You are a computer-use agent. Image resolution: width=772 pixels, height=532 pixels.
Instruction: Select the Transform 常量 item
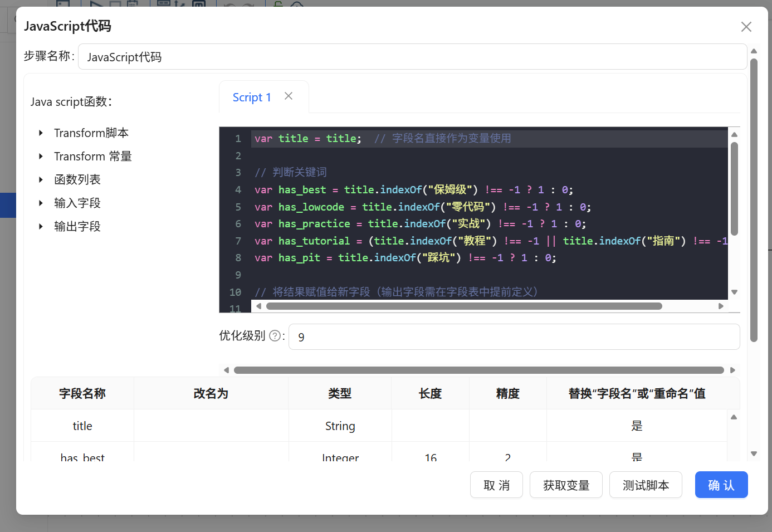[93, 157]
